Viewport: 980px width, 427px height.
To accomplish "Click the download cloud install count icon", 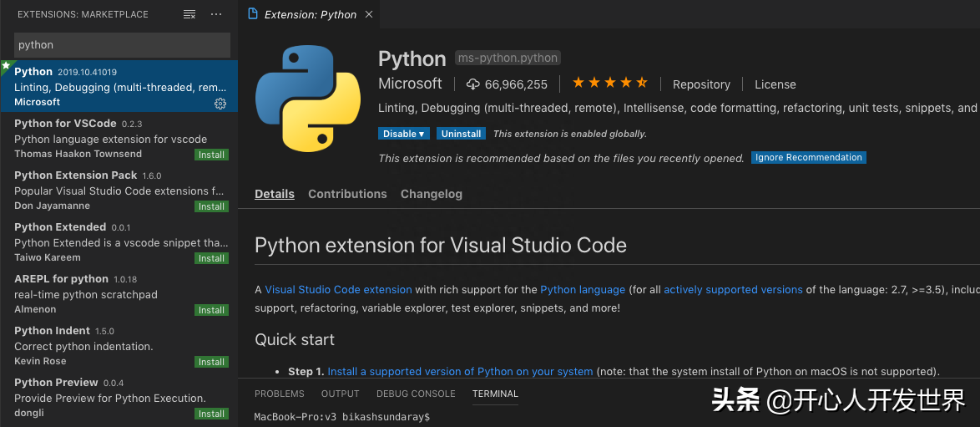I will [x=473, y=84].
